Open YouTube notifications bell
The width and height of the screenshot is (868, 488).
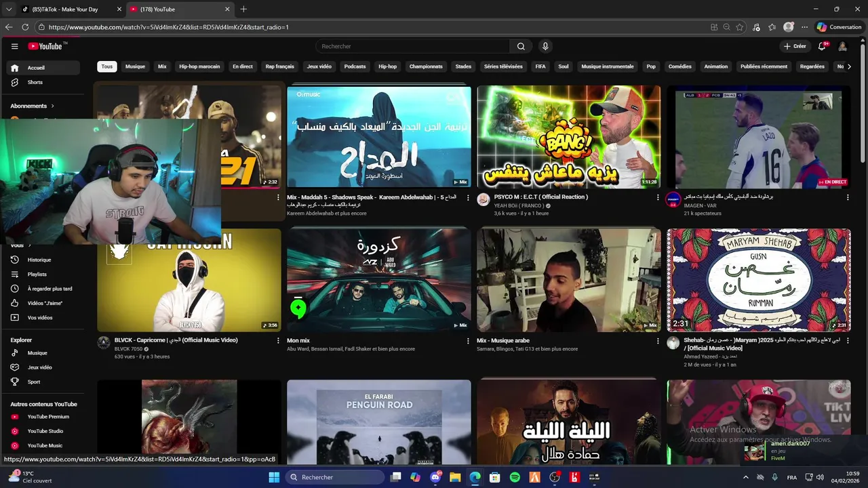pos(821,46)
